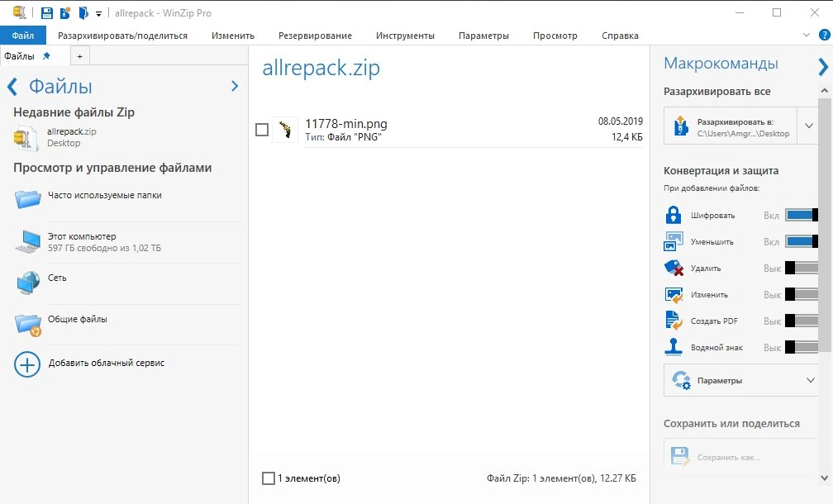Viewport: 833px width, 504px height.
Task: Open the Справка ribbon tab
Action: pyautogui.click(x=620, y=36)
